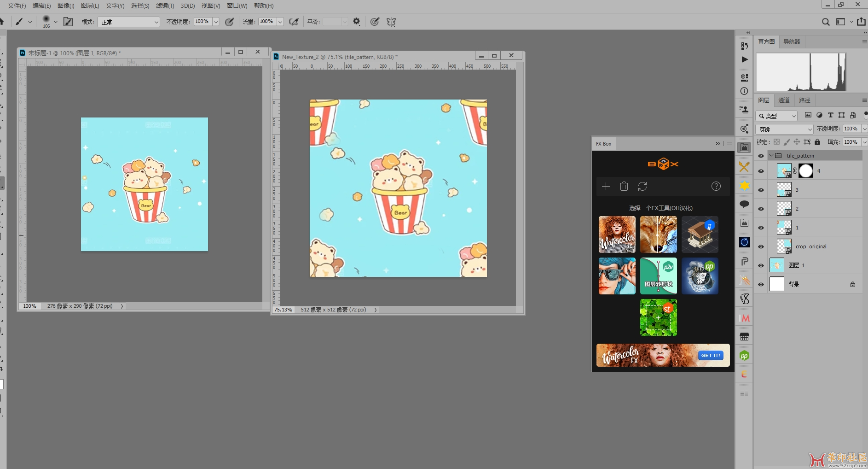Open the 文件 menu

click(17, 6)
